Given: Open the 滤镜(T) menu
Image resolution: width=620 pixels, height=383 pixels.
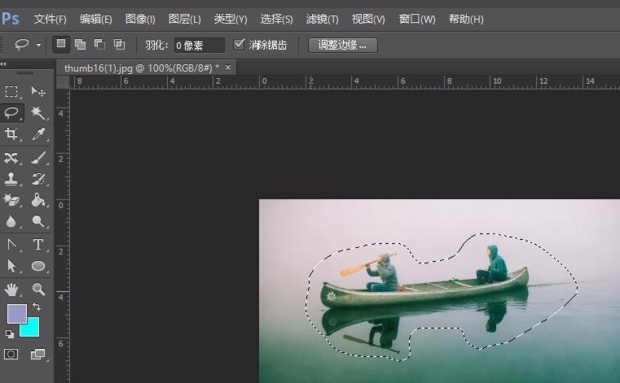Looking at the screenshot, I should point(322,19).
